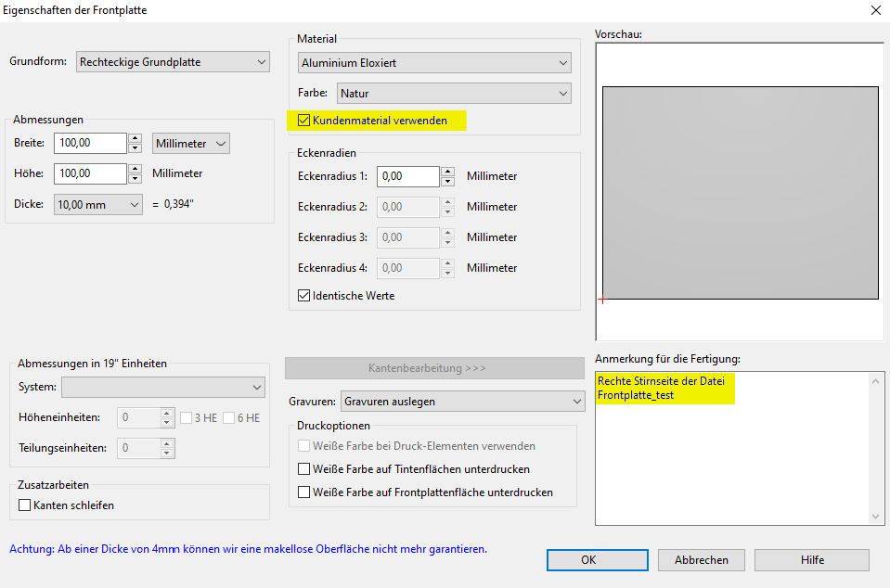Close the Eigenschaften der Frontplatte dialog
The width and height of the screenshot is (890, 588).
875,10
